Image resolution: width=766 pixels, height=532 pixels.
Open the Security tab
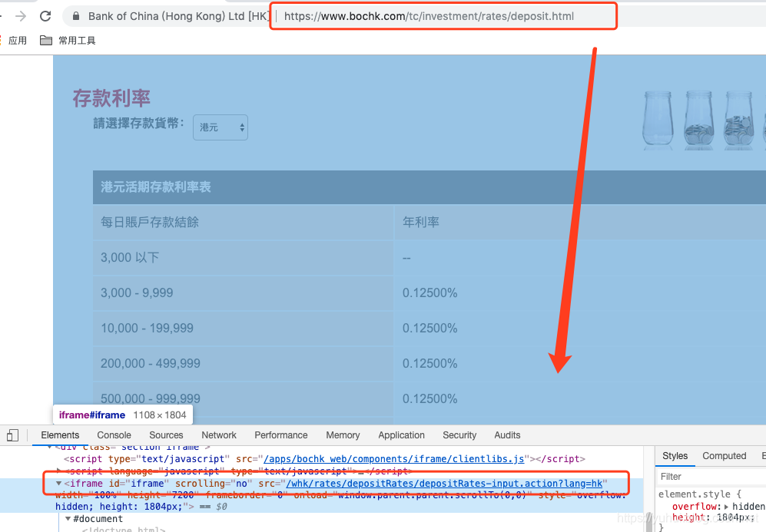click(459, 435)
